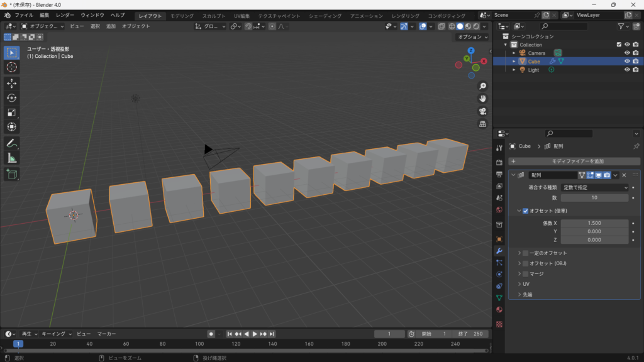Image resolution: width=644 pixels, height=362 pixels.
Task: Open the Modifier properties wrench tab
Action: point(499,251)
